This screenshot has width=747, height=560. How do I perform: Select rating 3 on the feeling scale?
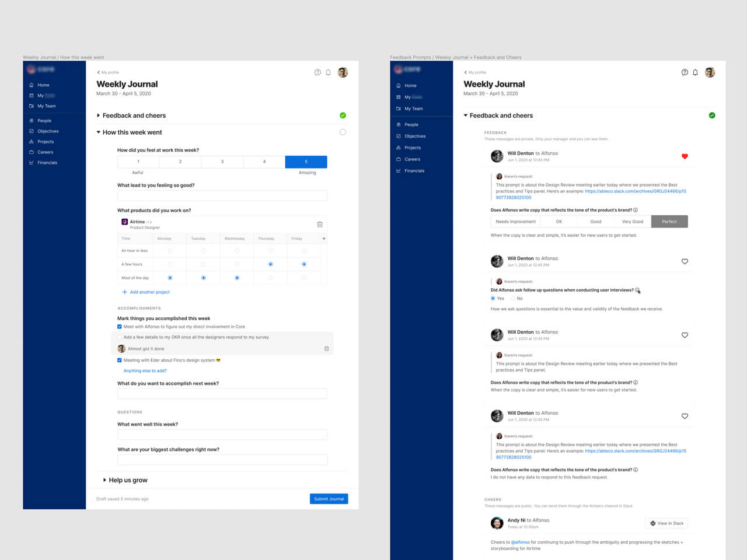tap(222, 162)
